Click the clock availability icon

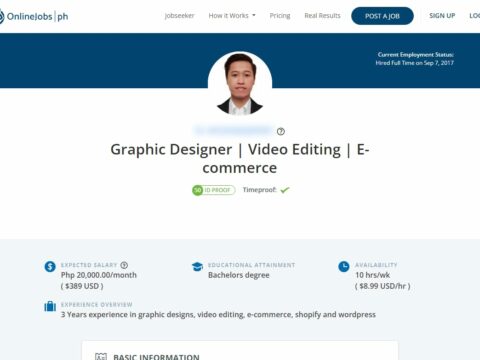[x=344, y=266]
